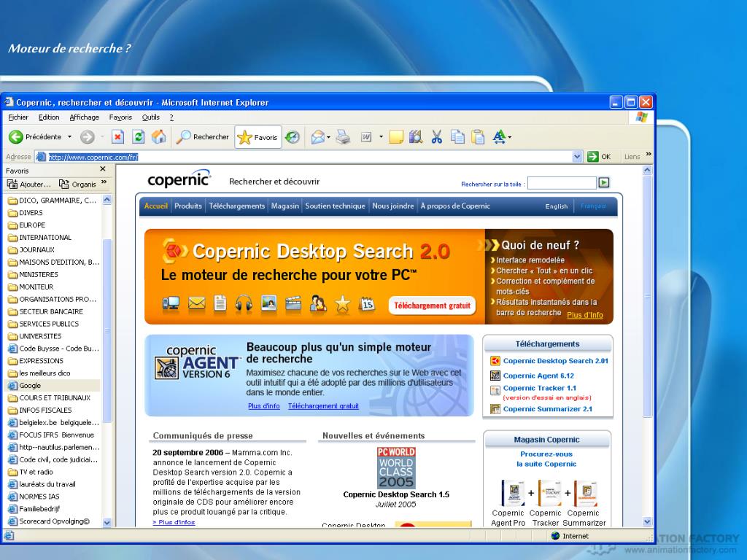Go back with the Précédente arrow
Screen dimensions: 747x560
[35, 137]
